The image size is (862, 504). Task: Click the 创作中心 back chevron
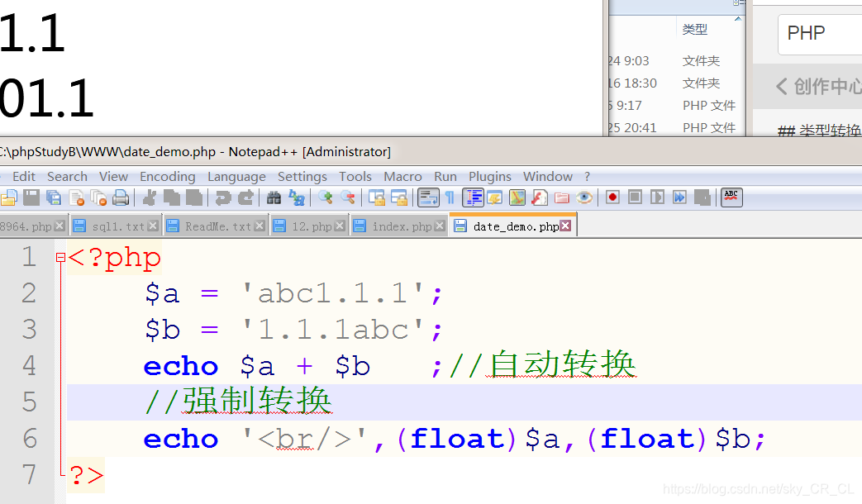pyautogui.click(x=781, y=86)
